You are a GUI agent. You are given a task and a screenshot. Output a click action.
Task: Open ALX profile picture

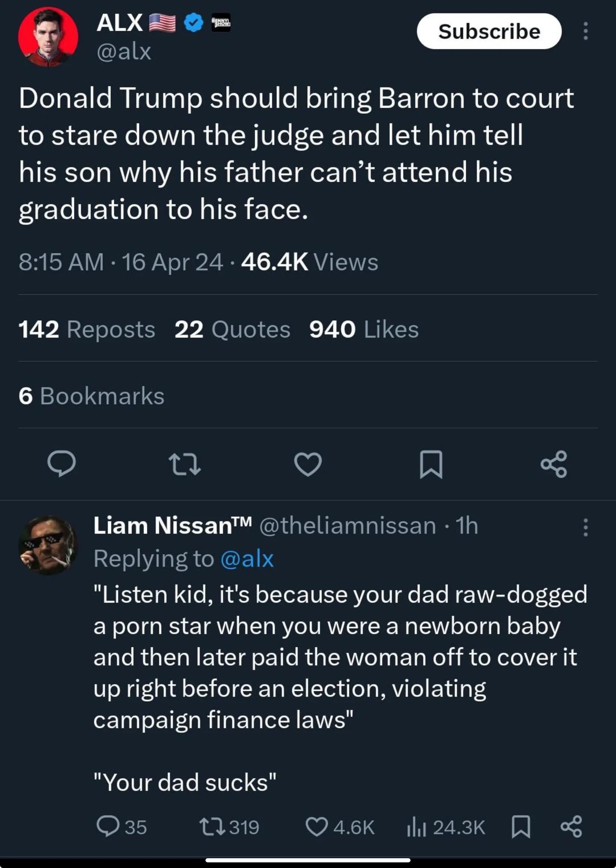[x=48, y=37]
